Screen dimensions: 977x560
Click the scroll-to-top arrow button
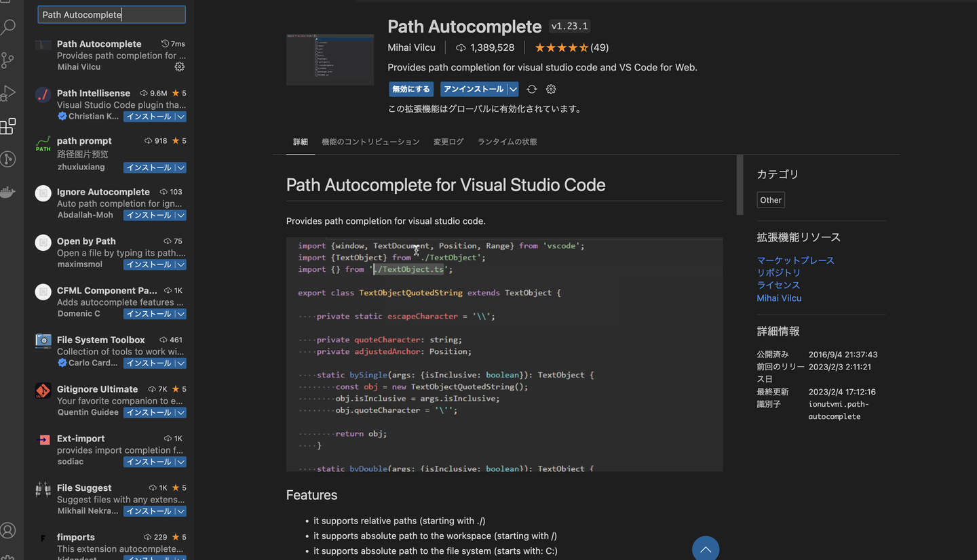[705, 549]
